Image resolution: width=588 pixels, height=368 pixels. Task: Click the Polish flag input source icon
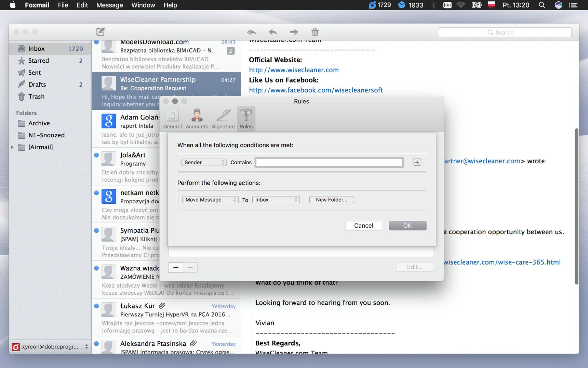click(491, 5)
